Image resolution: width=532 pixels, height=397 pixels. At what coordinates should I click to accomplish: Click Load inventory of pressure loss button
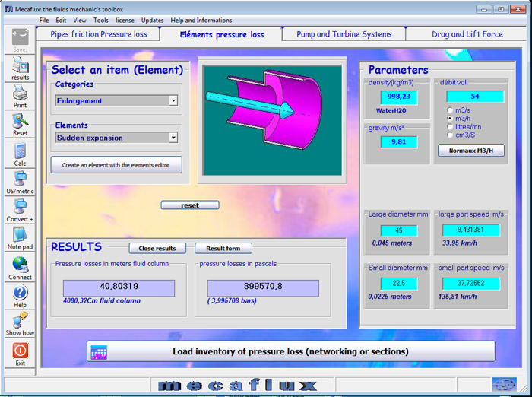tap(291, 351)
